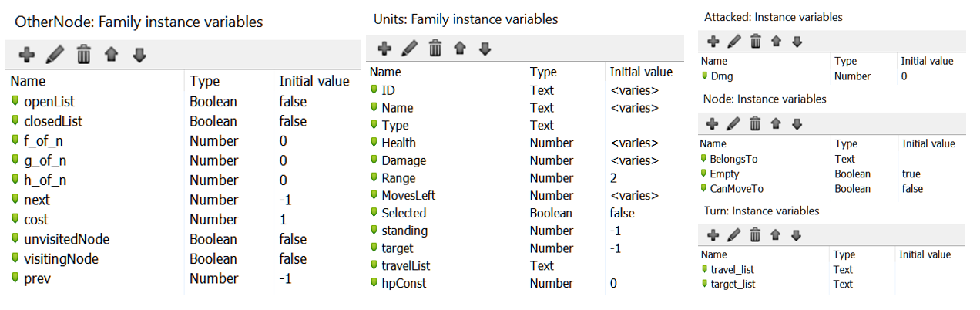Click the add icon in Units toolbar
Viewport: 980px width, 310px height.
[383, 48]
